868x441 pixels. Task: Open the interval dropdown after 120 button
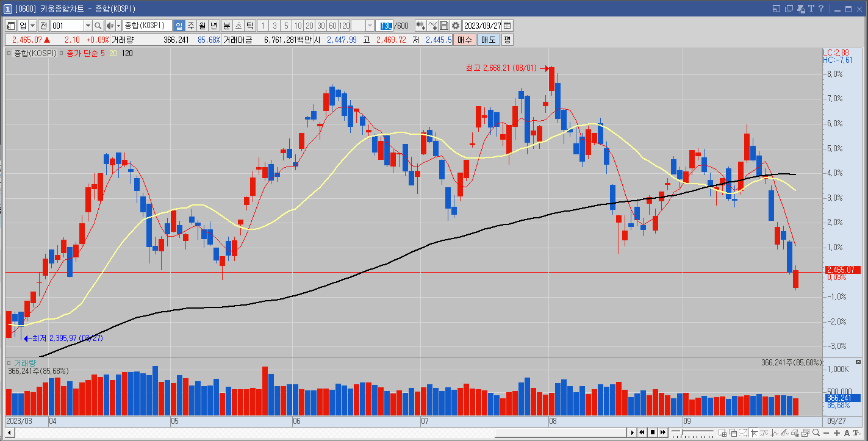[370, 26]
